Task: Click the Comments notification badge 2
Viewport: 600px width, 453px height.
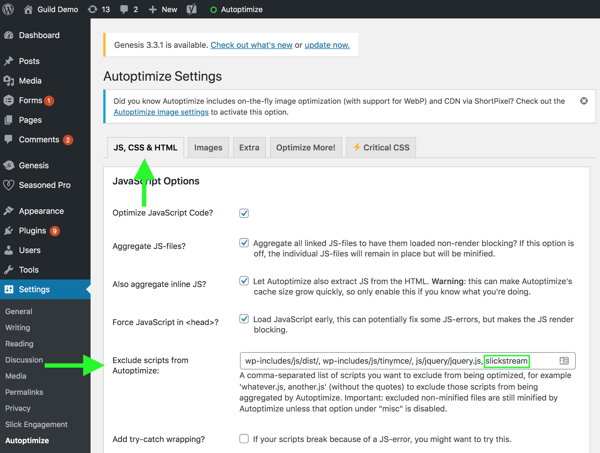Action: tap(68, 140)
